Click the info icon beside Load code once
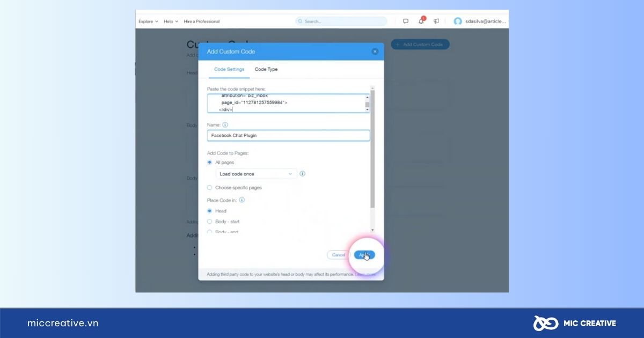The width and height of the screenshot is (644, 338). [x=303, y=174]
